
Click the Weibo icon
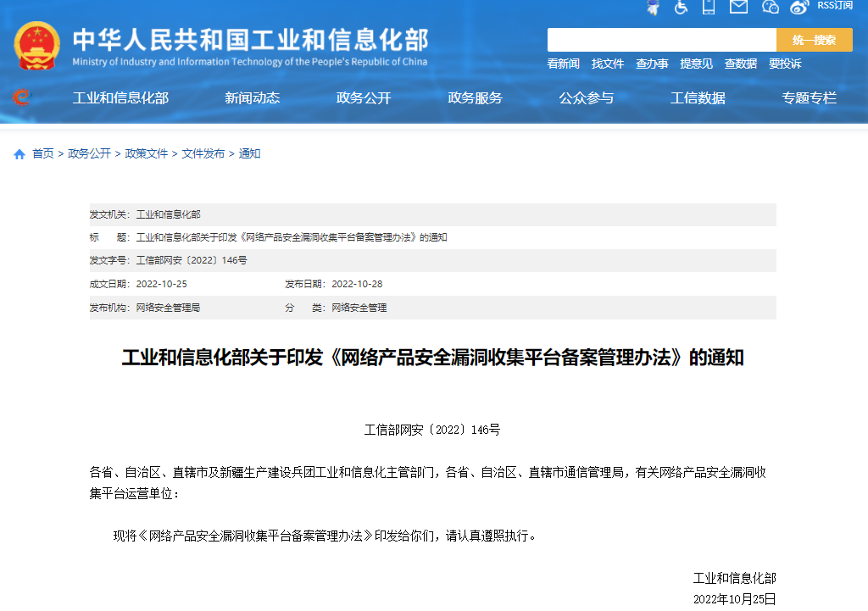tap(798, 8)
